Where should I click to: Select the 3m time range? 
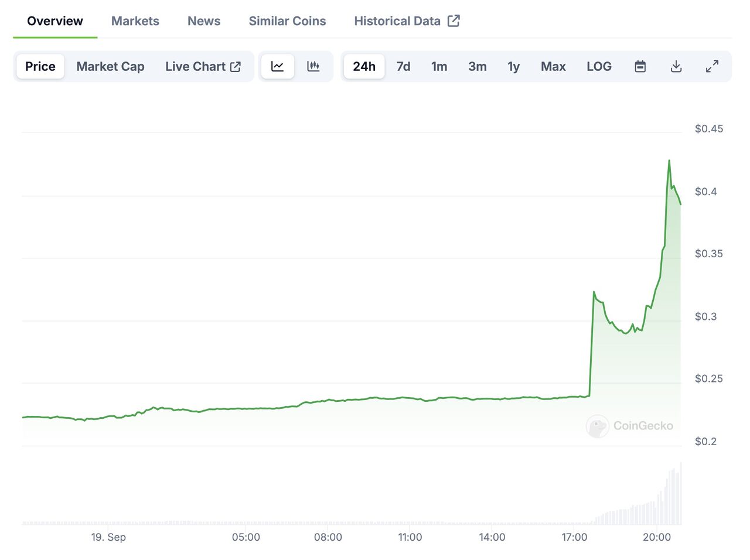click(478, 66)
